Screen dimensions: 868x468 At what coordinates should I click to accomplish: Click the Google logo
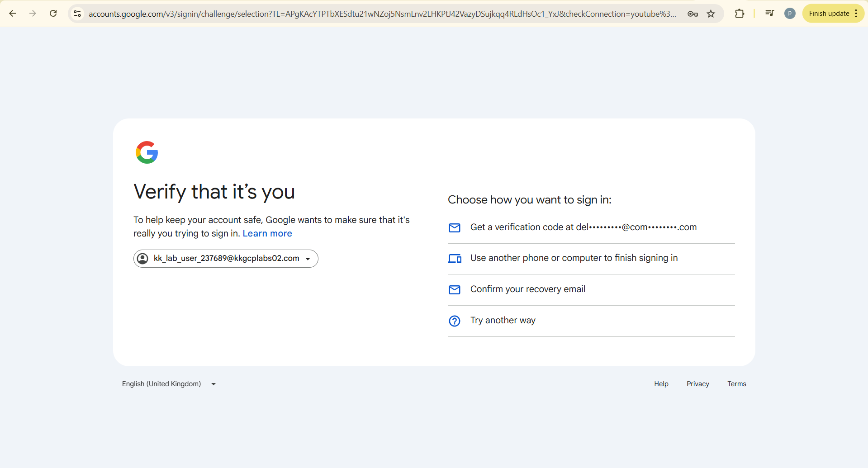[147, 152]
